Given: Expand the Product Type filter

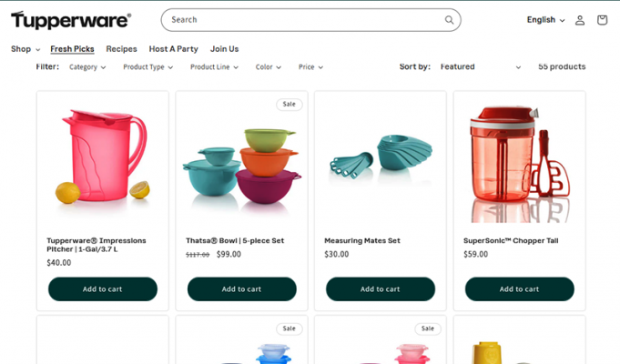Looking at the screenshot, I should 148,67.
